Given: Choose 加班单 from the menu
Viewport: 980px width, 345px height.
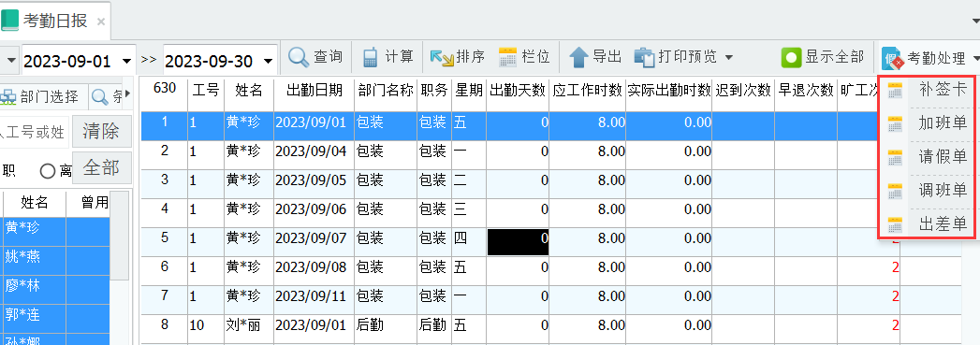Looking at the screenshot, I should (x=943, y=122).
